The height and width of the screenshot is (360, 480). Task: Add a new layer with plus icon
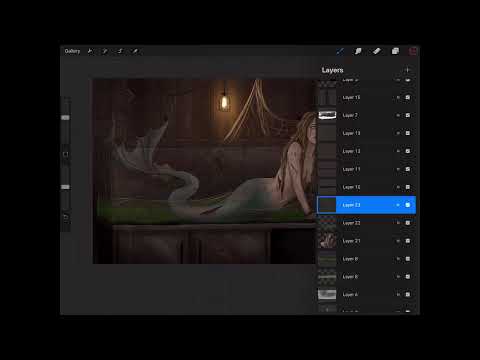tap(407, 70)
